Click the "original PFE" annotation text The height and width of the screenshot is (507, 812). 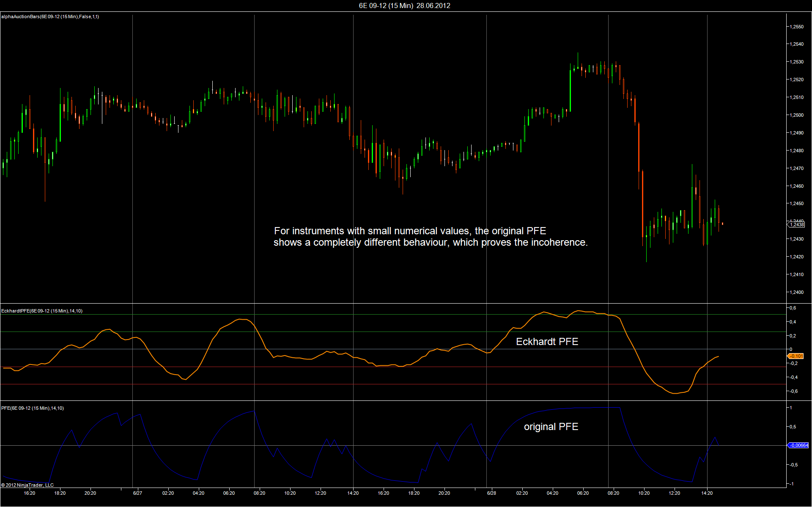tap(551, 427)
